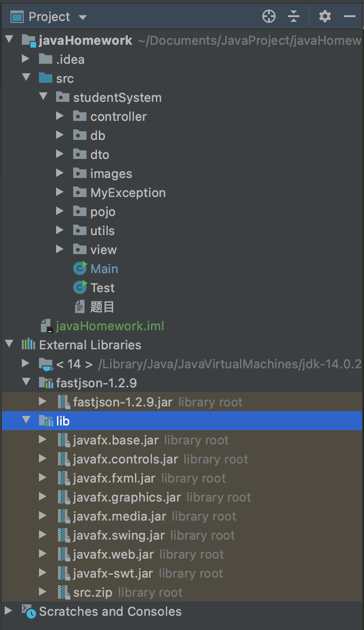Click the javaHomework module folder icon
This screenshot has width=364, height=630.
[29, 40]
